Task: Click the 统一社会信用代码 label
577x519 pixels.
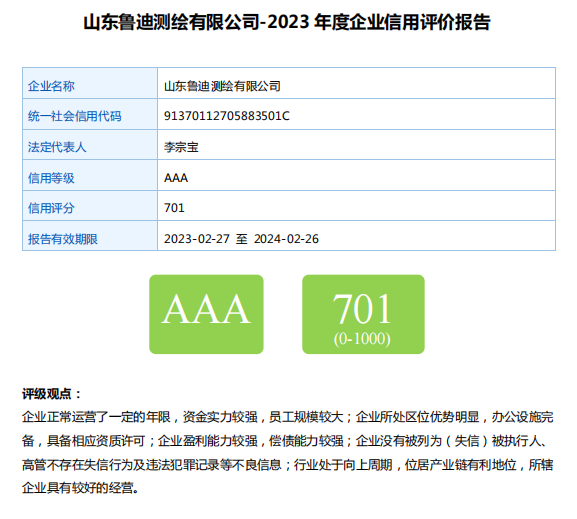Action: click(x=74, y=116)
